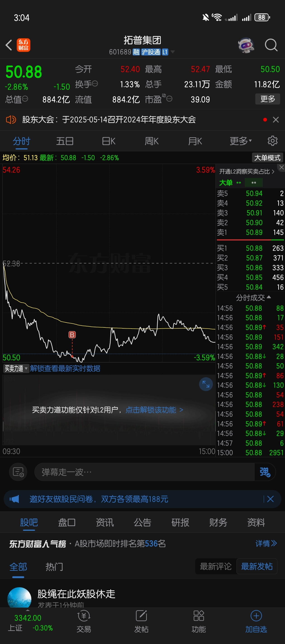Image resolution: width=285 pixels, height=644 pixels.
Task: Open chart settings gear icon
Action: pos(273,141)
